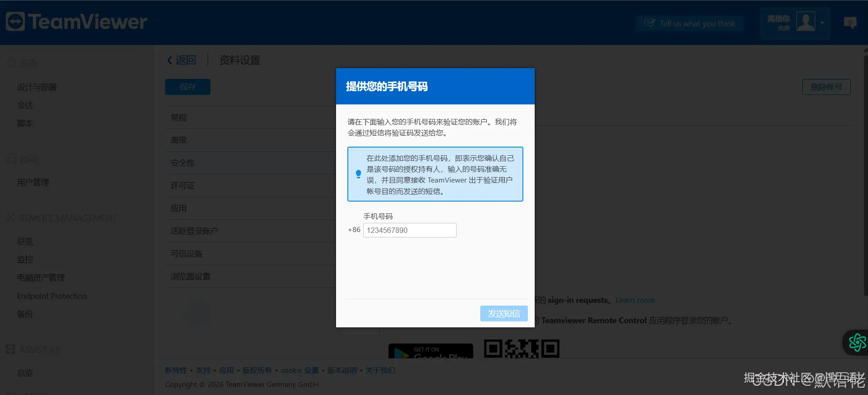868x395 pixels.
Task: Click the QR code image
Action: (x=522, y=349)
